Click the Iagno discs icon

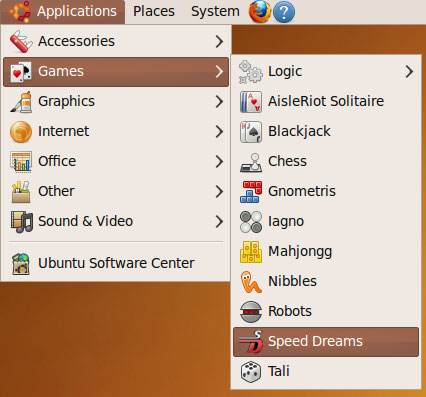[251, 222]
